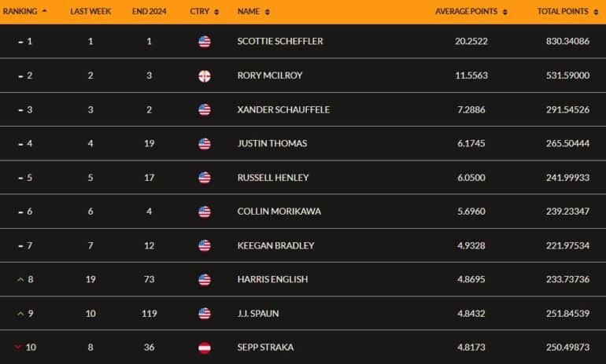
Task: Open Keegan Bradley's player profile
Action: (x=275, y=245)
